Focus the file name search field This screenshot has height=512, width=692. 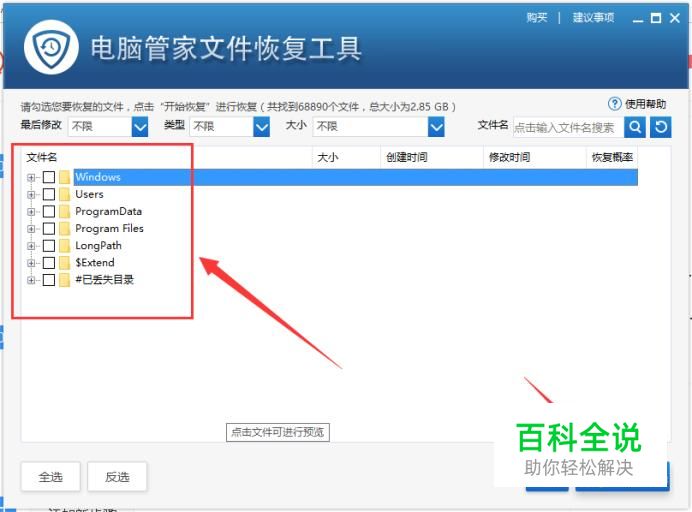pyautogui.click(x=568, y=128)
